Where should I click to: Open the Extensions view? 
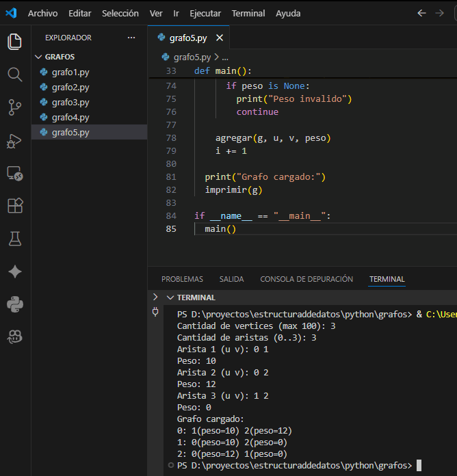(x=14, y=206)
